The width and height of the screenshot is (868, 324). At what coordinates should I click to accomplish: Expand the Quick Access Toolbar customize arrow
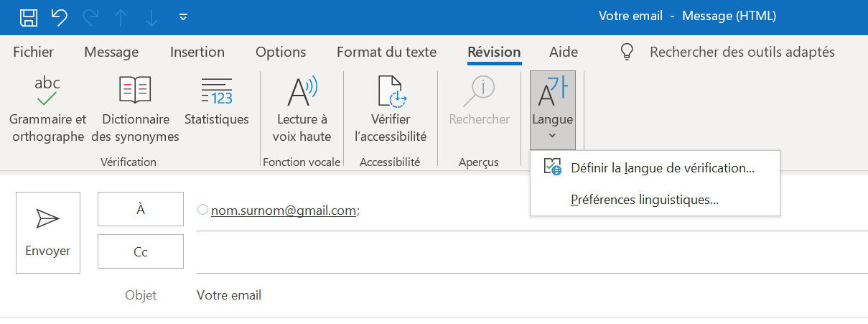coord(183,17)
